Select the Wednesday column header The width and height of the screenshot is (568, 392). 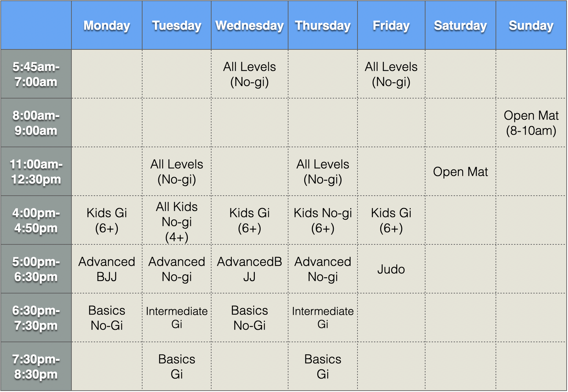tap(250, 25)
